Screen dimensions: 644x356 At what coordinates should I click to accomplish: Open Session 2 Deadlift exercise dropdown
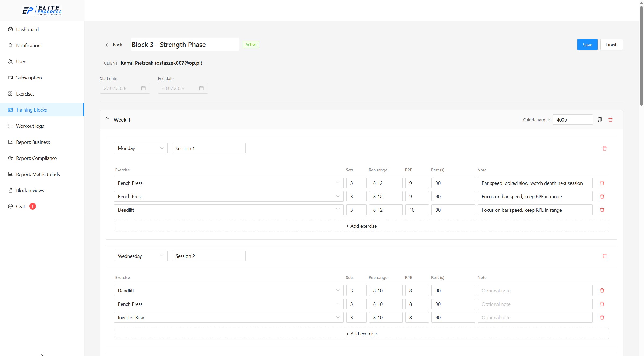coord(229,291)
